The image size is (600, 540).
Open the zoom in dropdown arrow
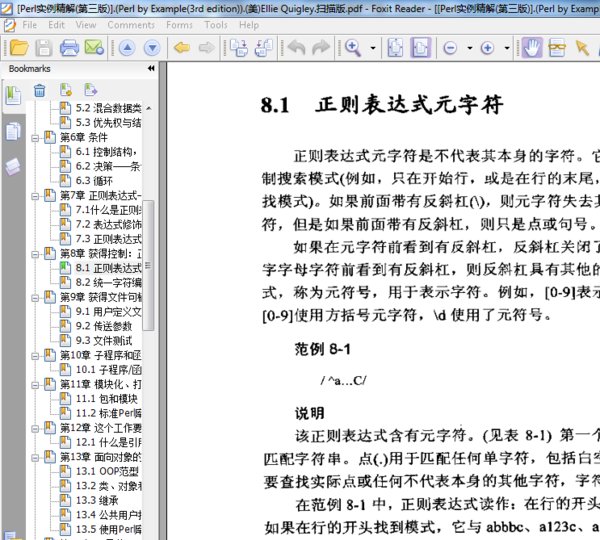pos(507,48)
